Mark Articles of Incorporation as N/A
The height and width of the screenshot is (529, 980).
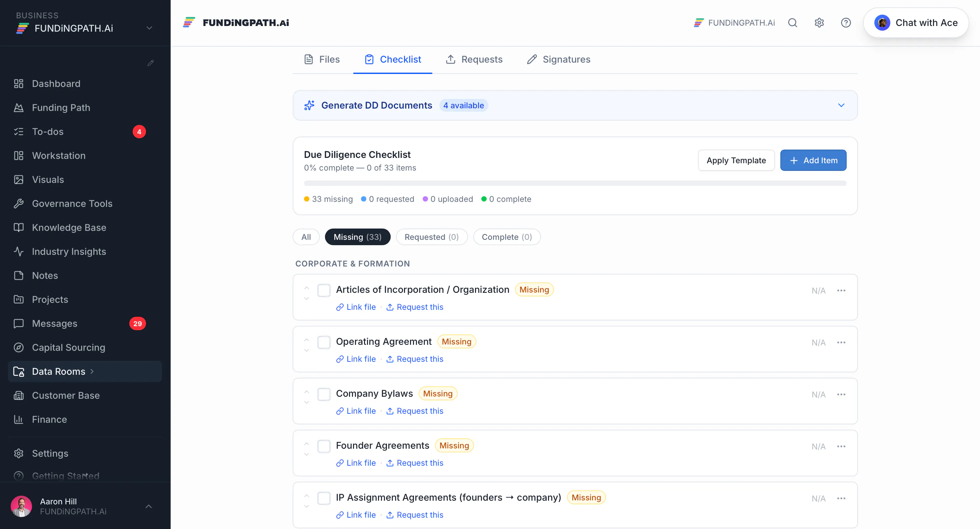[818, 290]
